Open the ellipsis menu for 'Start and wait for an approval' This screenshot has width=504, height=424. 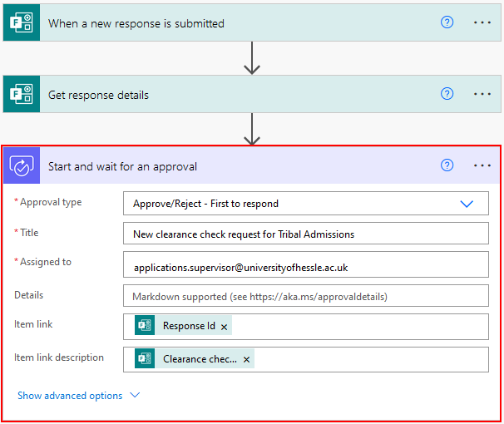[x=482, y=165]
